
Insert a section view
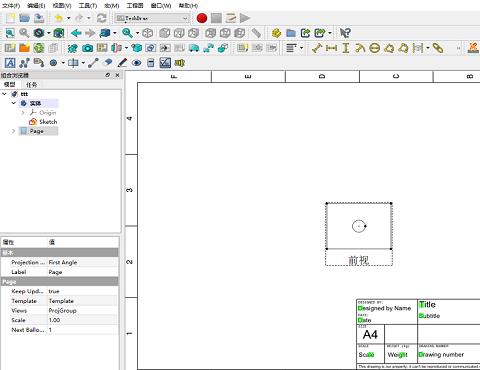pos(116,48)
